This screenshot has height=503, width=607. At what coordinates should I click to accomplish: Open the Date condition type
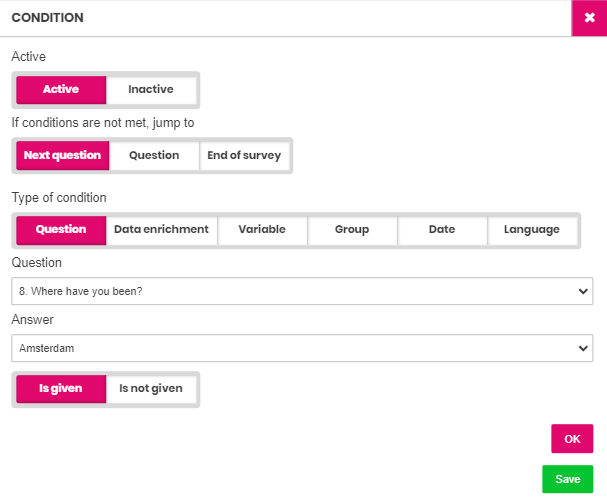click(442, 230)
